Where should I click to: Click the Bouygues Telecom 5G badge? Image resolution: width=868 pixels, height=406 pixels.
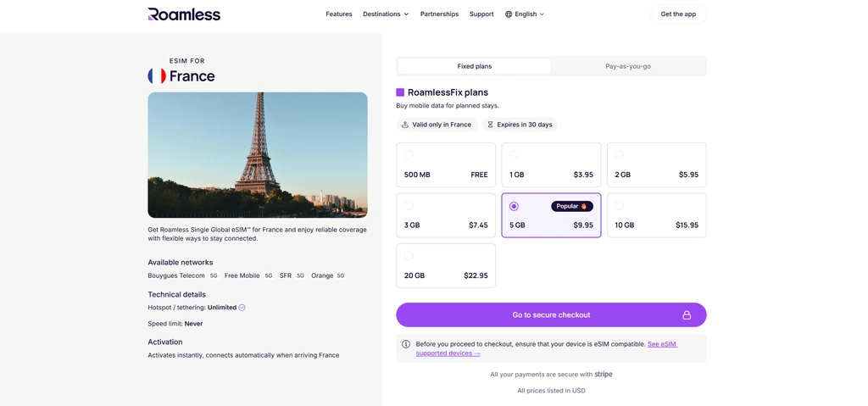214,275
